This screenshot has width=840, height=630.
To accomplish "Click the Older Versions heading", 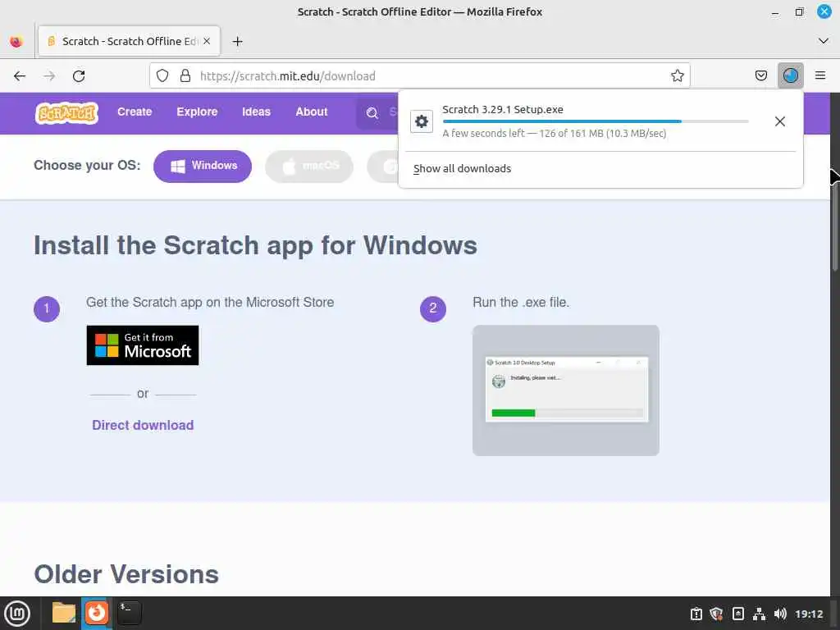I will click(x=126, y=574).
